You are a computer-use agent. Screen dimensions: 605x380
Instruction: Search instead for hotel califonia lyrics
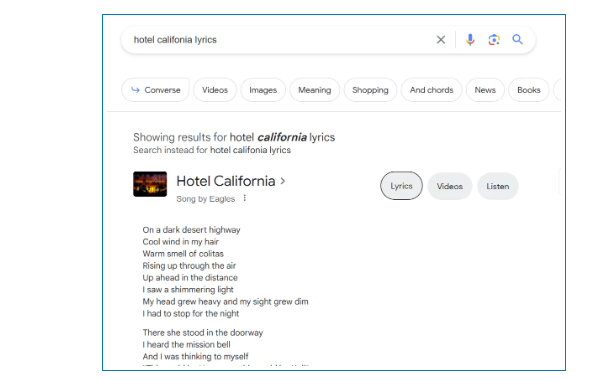[250, 150]
